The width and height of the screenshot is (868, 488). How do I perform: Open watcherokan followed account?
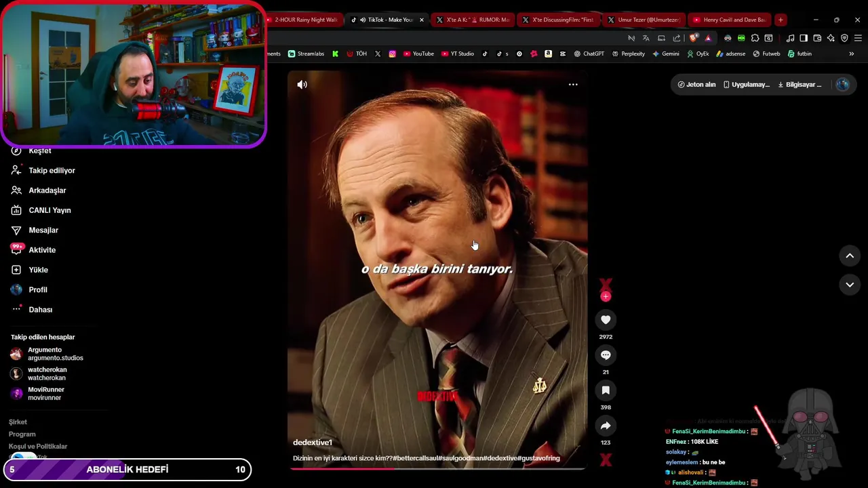(x=39, y=373)
